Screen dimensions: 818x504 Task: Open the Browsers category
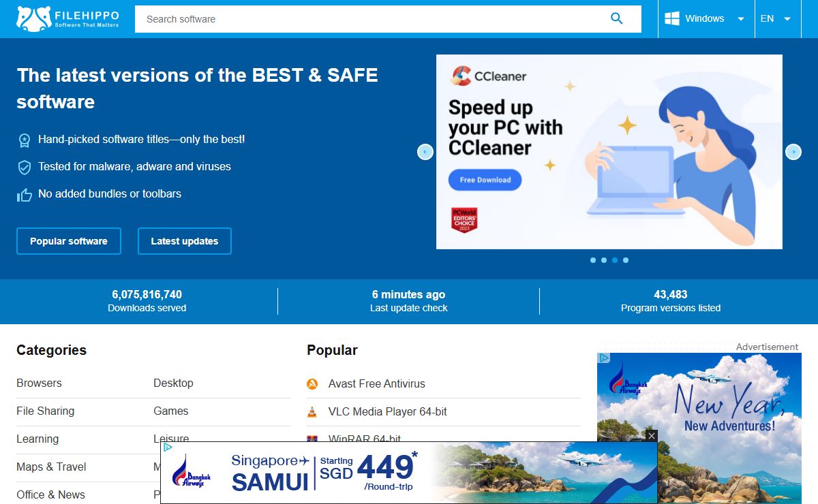click(39, 383)
